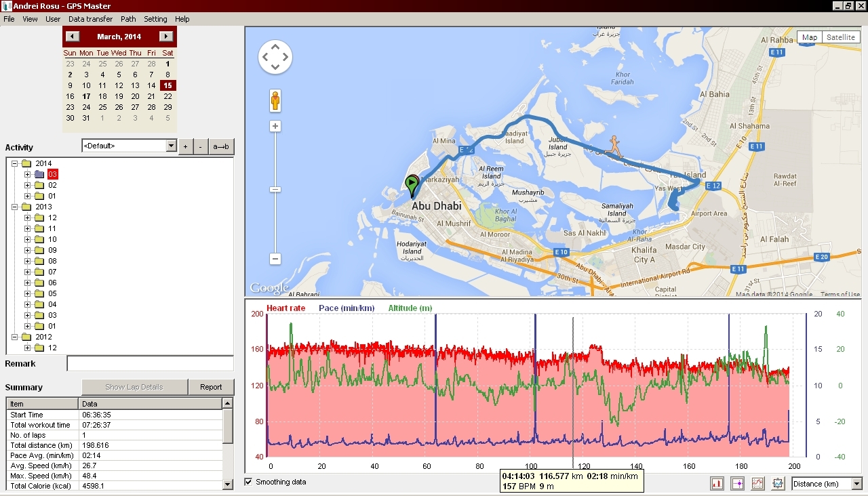
Task: Open the File menu
Action: [x=9, y=19]
